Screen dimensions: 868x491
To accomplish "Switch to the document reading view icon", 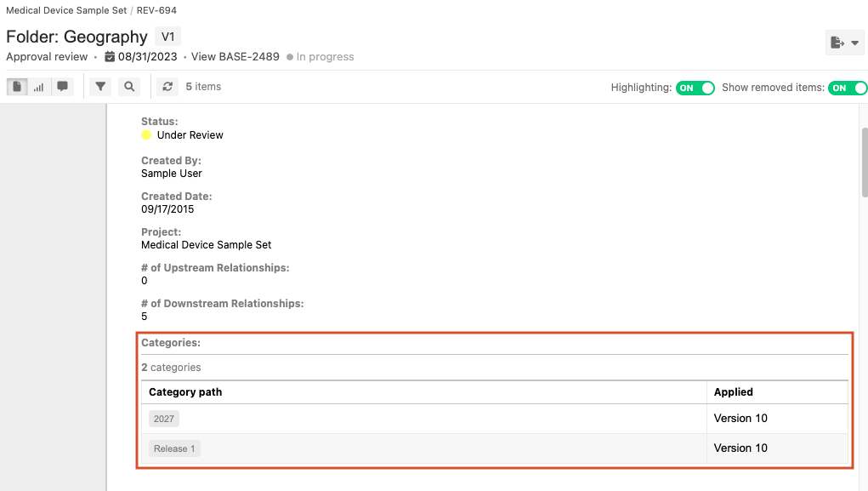I will pyautogui.click(x=17, y=87).
